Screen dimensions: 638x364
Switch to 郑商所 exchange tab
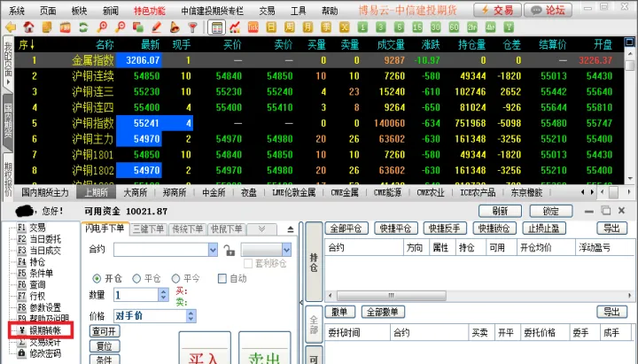175,192
